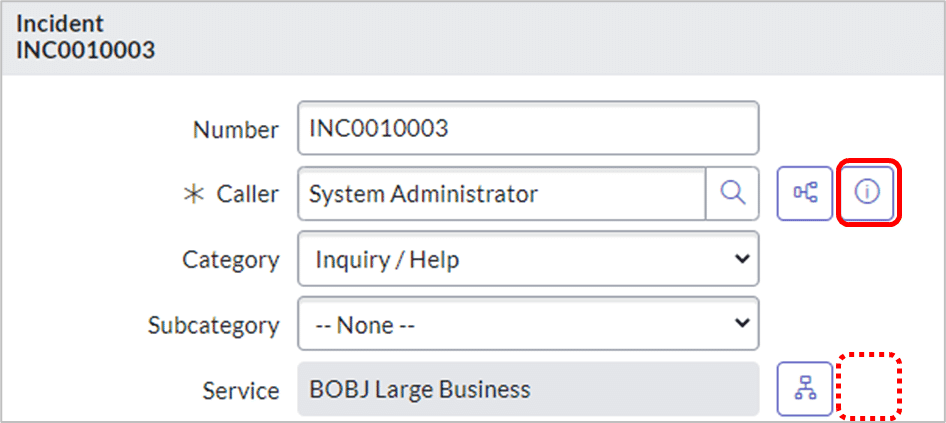The image size is (946, 423).
Task: Click the mandatory asterisk before Caller
Action: 194,194
